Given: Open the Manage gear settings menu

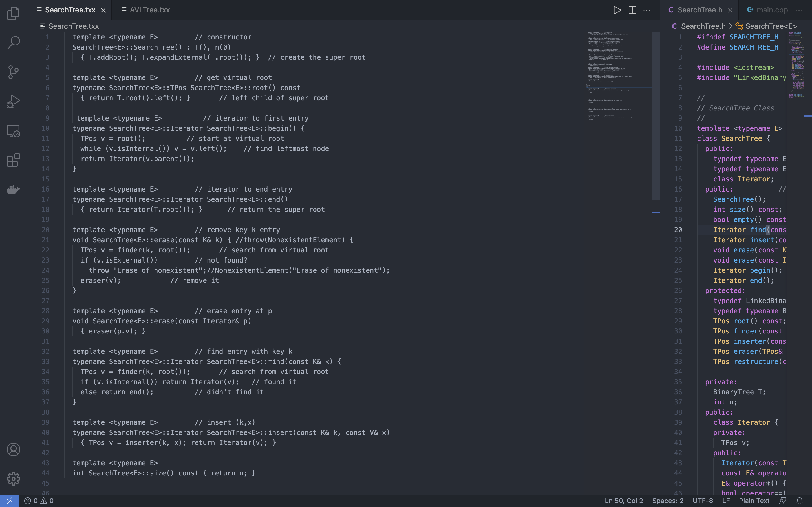Looking at the screenshot, I should 14,479.
